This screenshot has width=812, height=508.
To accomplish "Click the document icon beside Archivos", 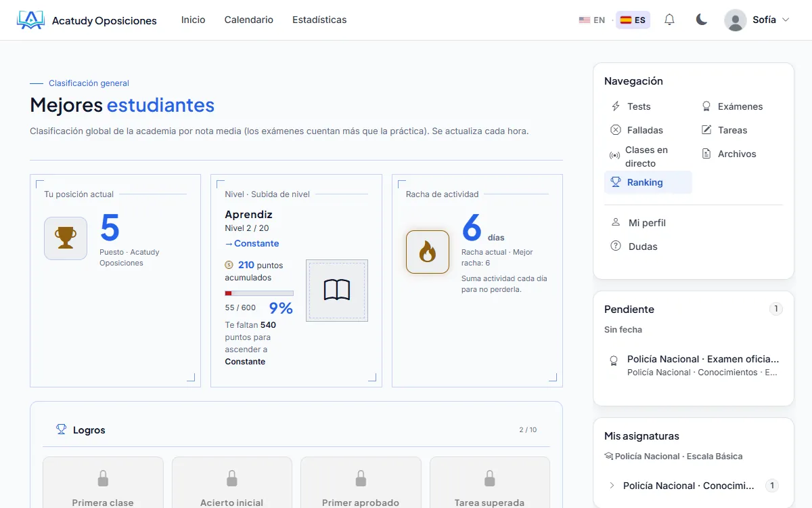I will [x=706, y=154].
